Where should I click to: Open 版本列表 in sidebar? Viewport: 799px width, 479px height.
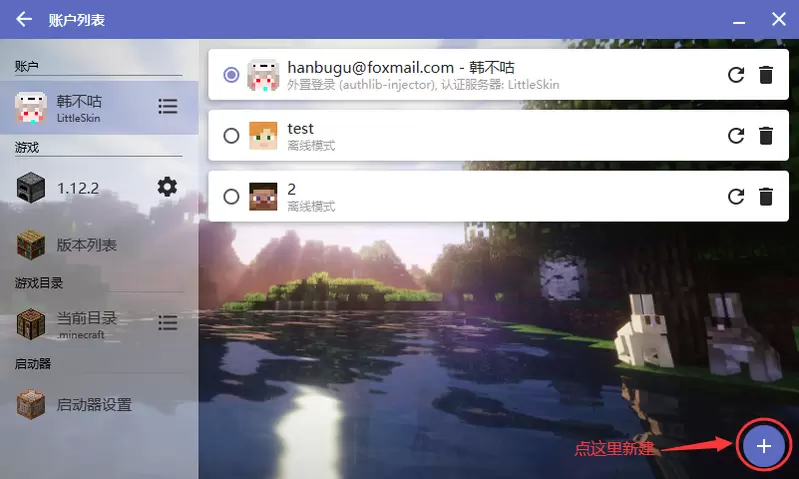(x=99, y=245)
